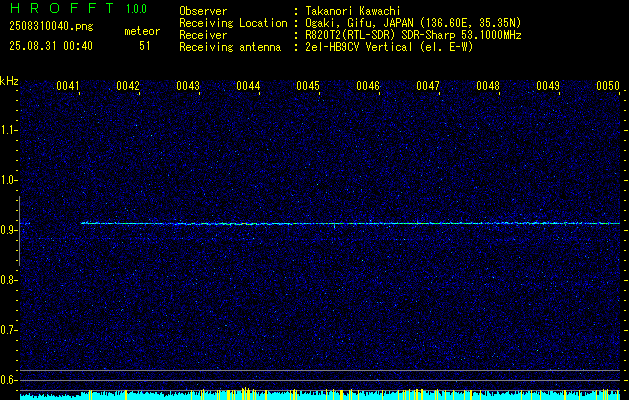Click the version number 1.0.0
The width and height of the screenshot is (629, 400).
click(136, 8)
